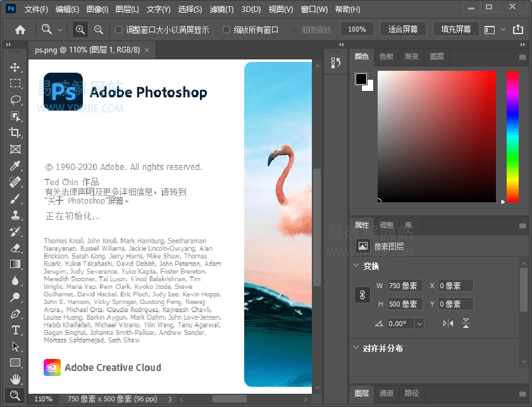
Task: Open the 滤镜(T) menu
Action: click(x=221, y=9)
